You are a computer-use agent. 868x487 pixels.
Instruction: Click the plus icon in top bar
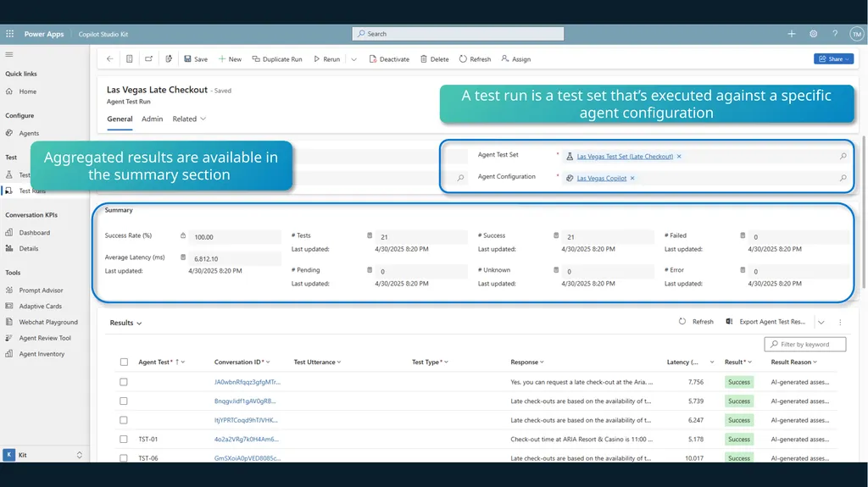click(x=792, y=34)
